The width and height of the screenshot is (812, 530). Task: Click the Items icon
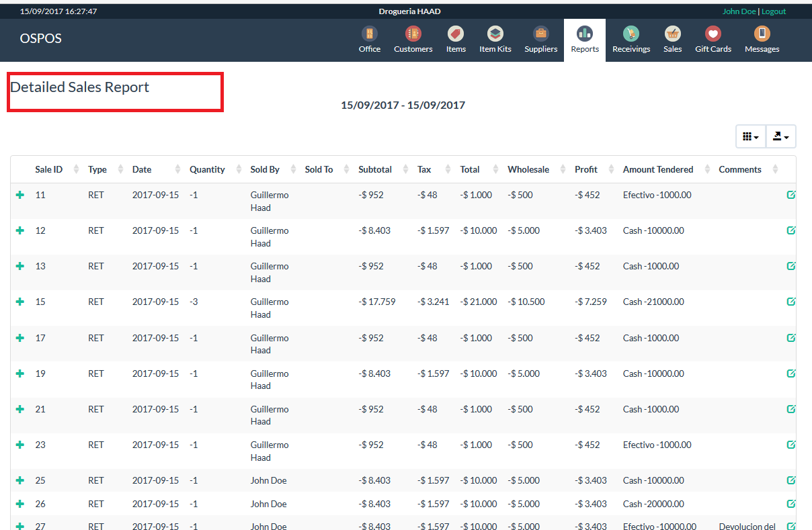(x=455, y=39)
